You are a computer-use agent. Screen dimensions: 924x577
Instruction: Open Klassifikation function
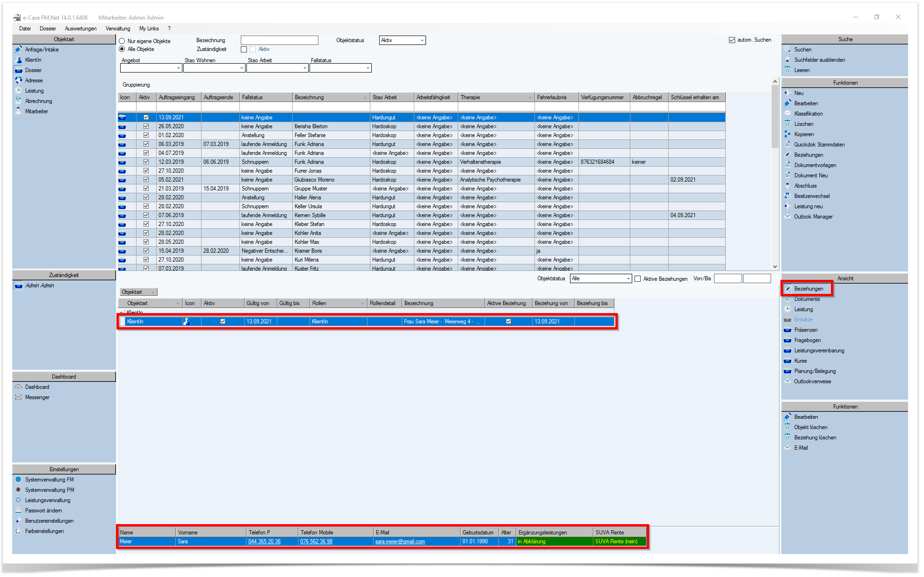808,114
